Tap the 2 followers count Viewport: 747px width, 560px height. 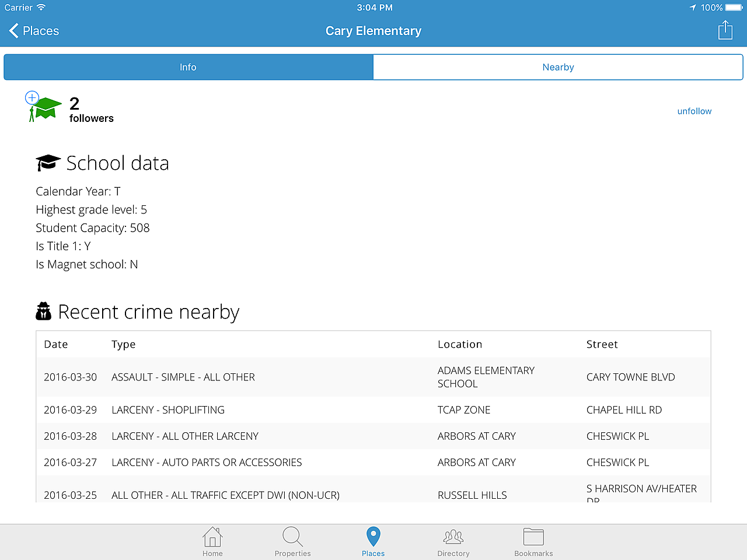(91, 110)
